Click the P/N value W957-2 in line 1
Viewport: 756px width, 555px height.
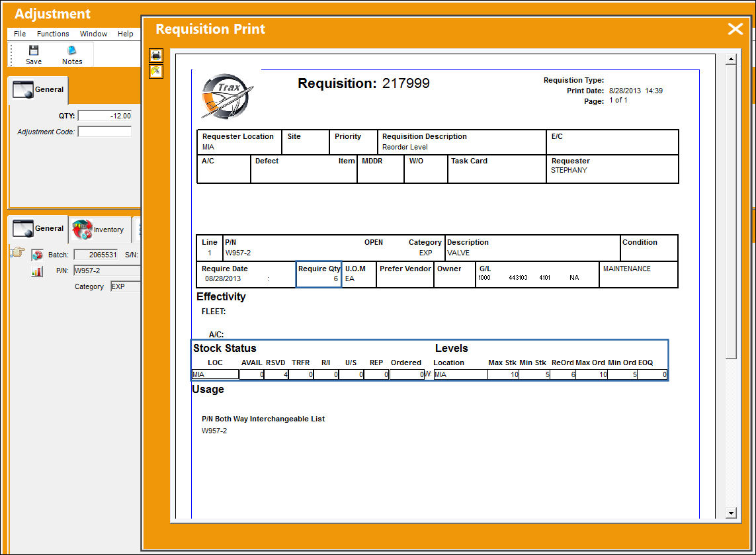[237, 253]
